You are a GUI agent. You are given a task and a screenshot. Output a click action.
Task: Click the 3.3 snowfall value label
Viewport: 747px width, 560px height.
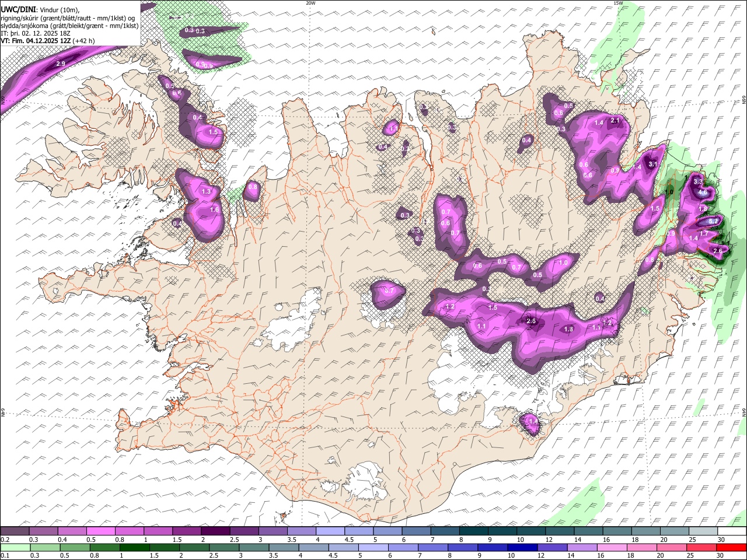698,182
